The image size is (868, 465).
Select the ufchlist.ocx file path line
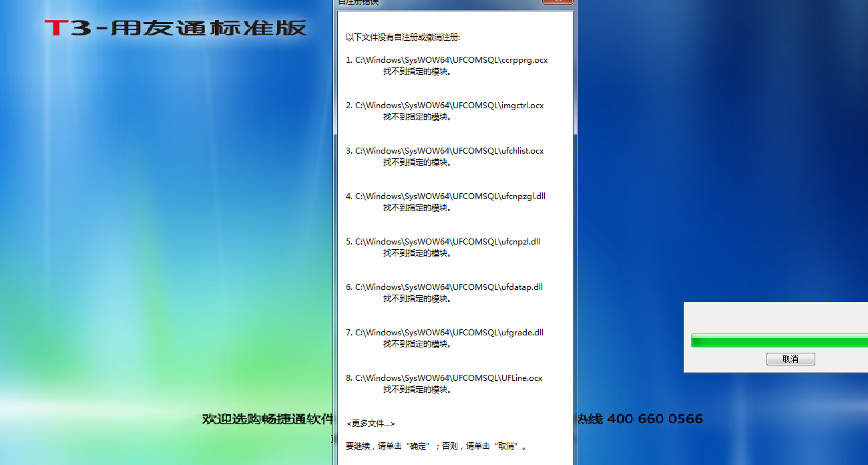(445, 151)
